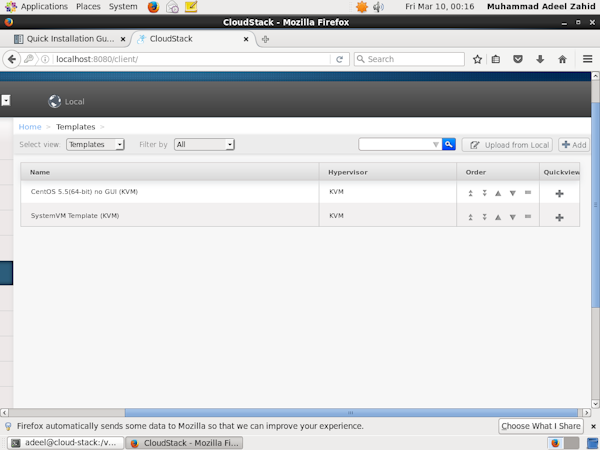The width and height of the screenshot is (600, 450).
Task: Sort by Name column header
Action: [x=170, y=172]
